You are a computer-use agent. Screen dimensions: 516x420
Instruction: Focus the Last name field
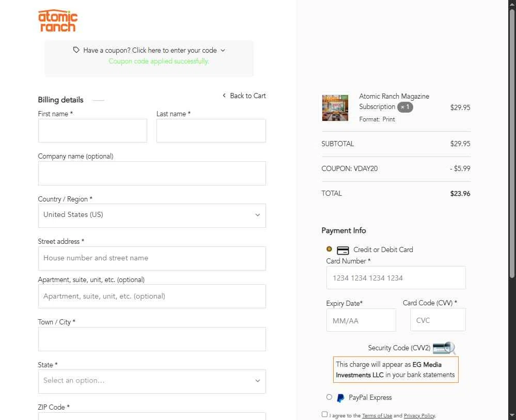pos(211,131)
